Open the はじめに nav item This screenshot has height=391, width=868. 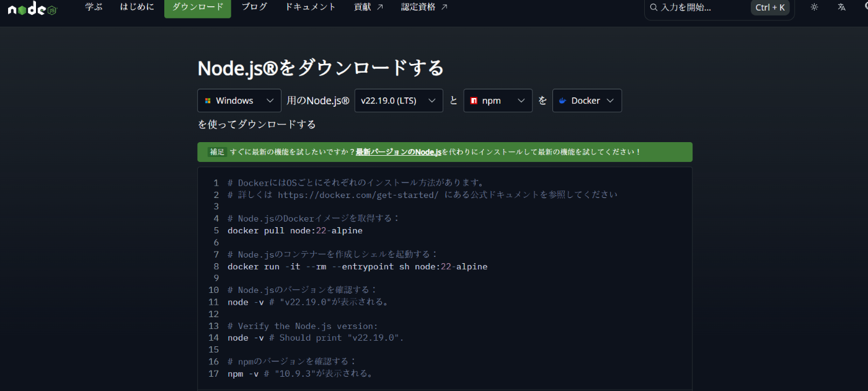click(137, 7)
